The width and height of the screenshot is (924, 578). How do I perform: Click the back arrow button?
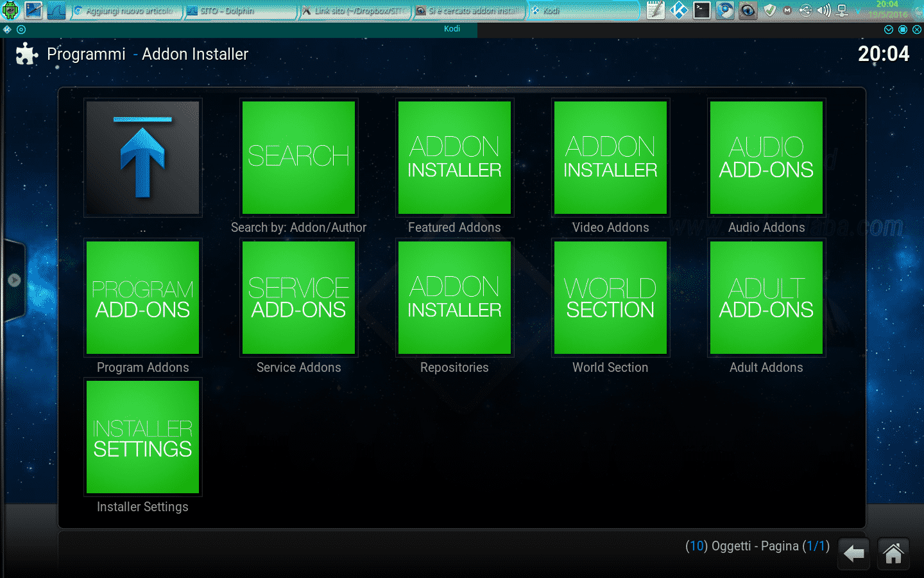[x=854, y=553]
